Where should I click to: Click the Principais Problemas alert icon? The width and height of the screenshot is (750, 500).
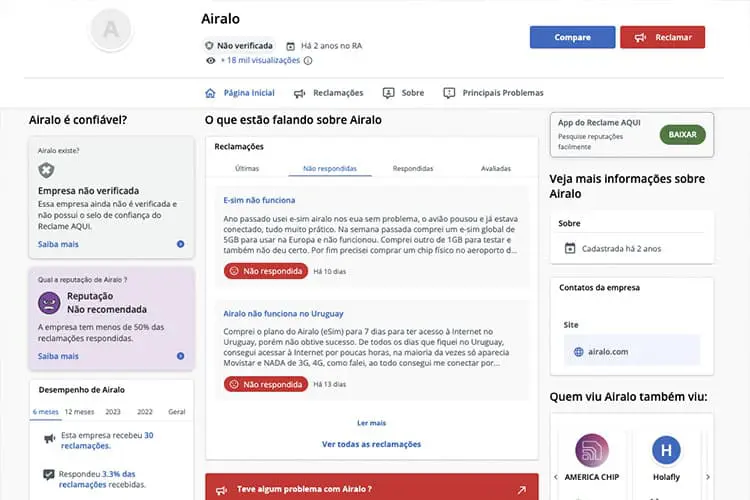[x=449, y=93]
